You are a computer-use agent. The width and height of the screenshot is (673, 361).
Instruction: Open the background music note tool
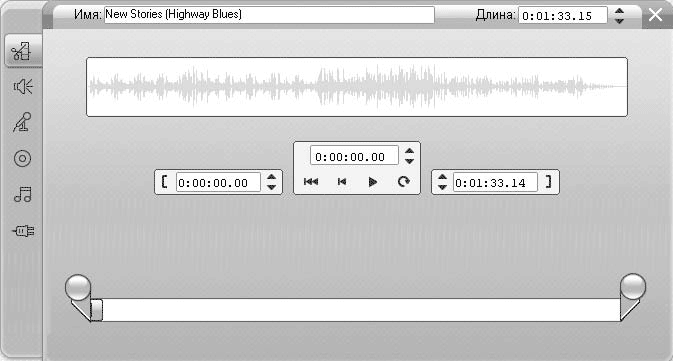23,194
